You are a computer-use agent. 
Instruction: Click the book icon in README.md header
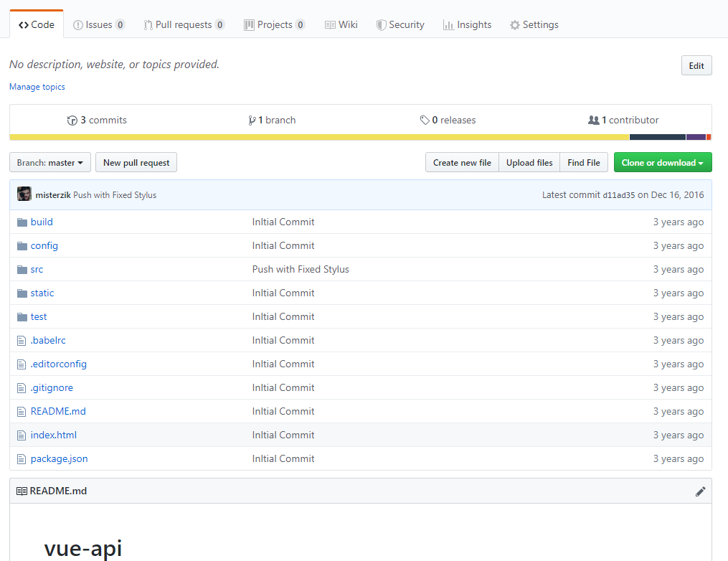pos(22,491)
